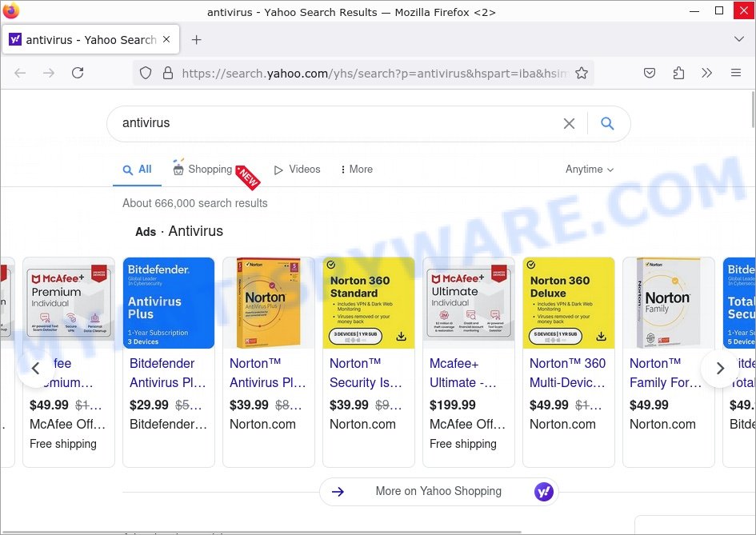Expand the Anytime time filter dropdown

pos(589,170)
